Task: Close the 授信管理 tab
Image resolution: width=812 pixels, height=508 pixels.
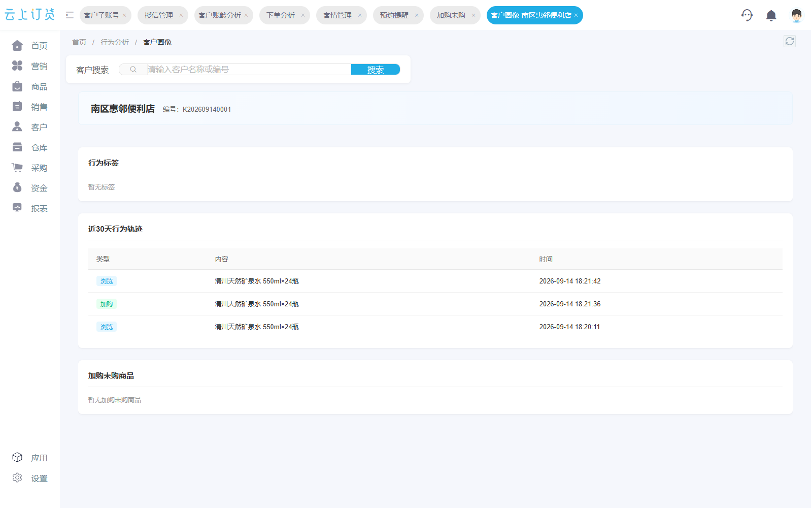Action: pyautogui.click(x=181, y=15)
